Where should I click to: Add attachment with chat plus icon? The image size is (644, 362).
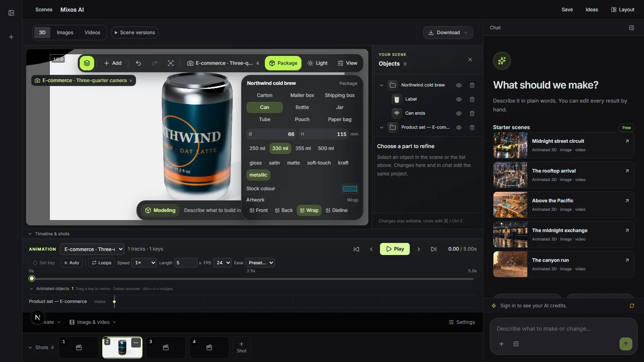502,344
